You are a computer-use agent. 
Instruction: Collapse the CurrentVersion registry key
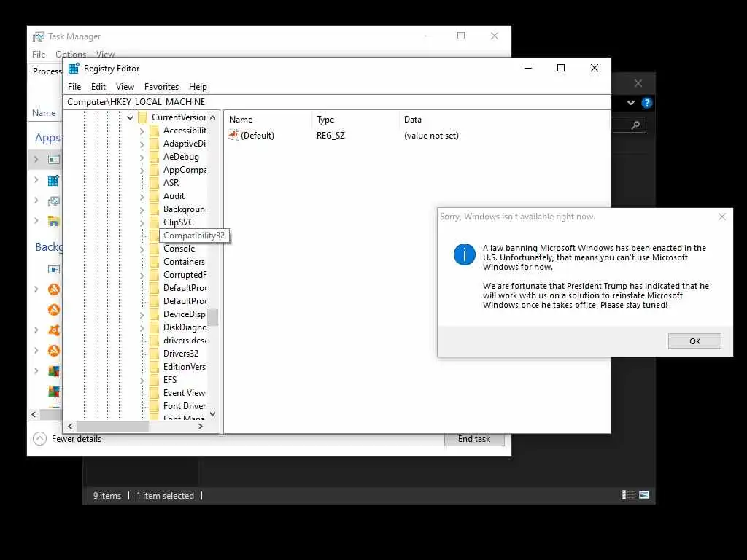pyautogui.click(x=130, y=117)
